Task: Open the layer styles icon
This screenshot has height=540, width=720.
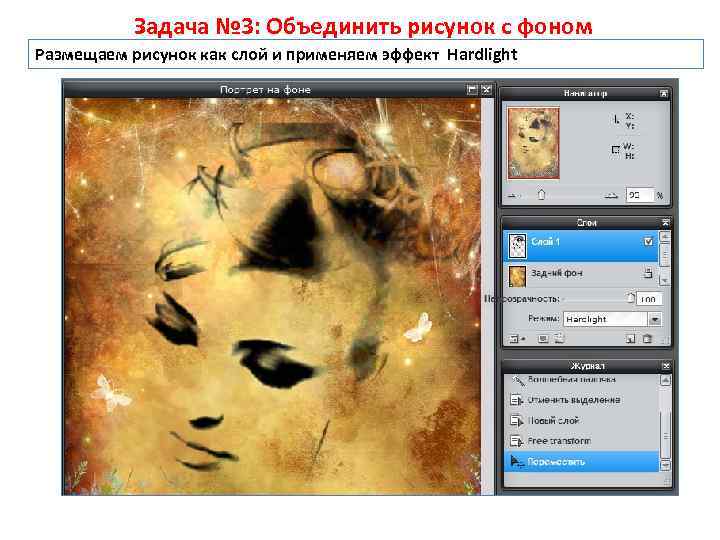Action: click(x=559, y=339)
